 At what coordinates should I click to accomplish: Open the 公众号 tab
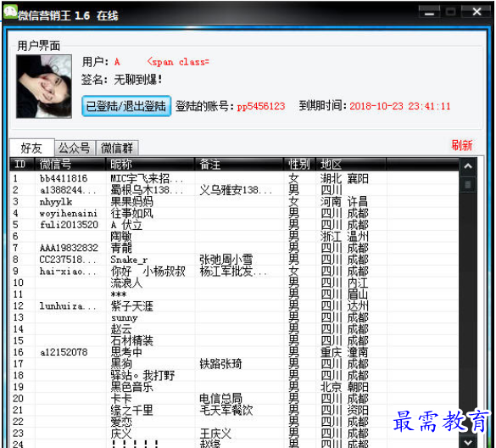[75, 148]
